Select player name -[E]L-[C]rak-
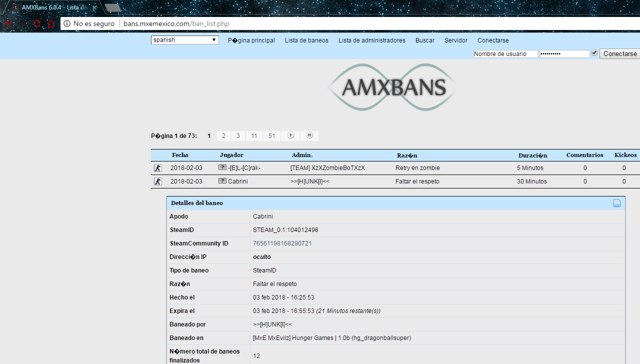The height and width of the screenshot is (364, 640). pyautogui.click(x=244, y=168)
